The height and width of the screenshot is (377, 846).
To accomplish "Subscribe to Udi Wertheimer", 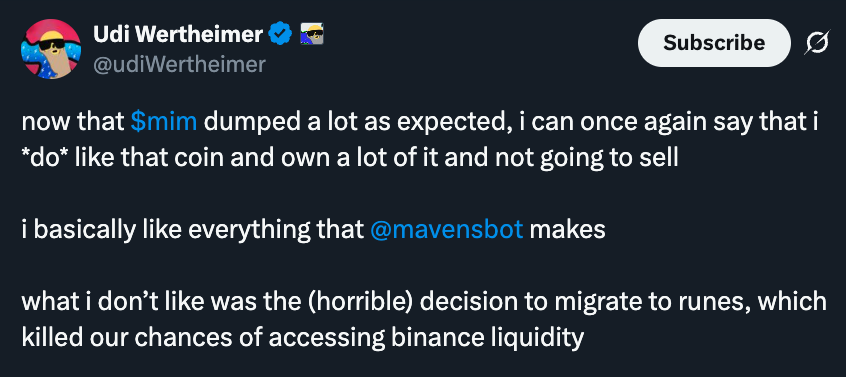I will (x=714, y=43).
